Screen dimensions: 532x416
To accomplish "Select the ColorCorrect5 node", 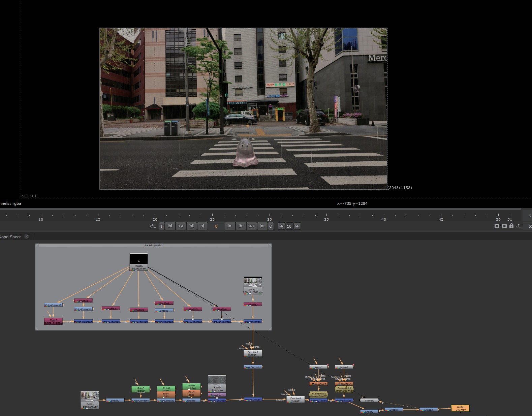I will coord(53,305).
